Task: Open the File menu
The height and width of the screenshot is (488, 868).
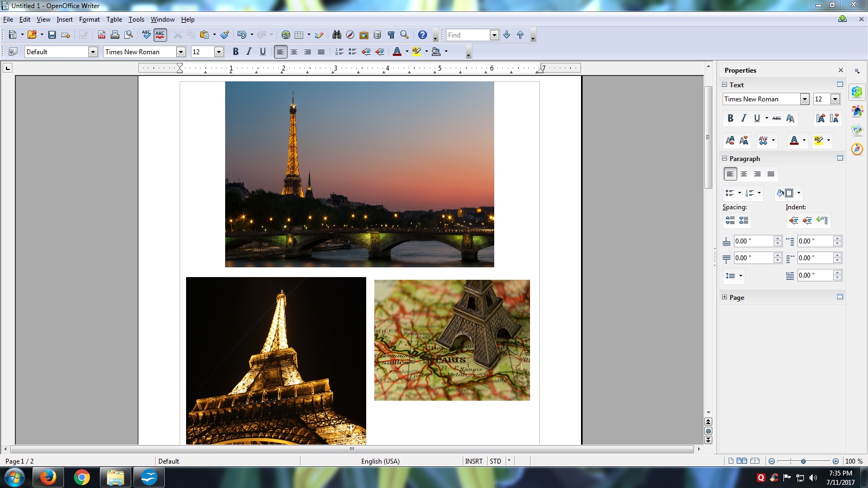Action: click(x=8, y=20)
